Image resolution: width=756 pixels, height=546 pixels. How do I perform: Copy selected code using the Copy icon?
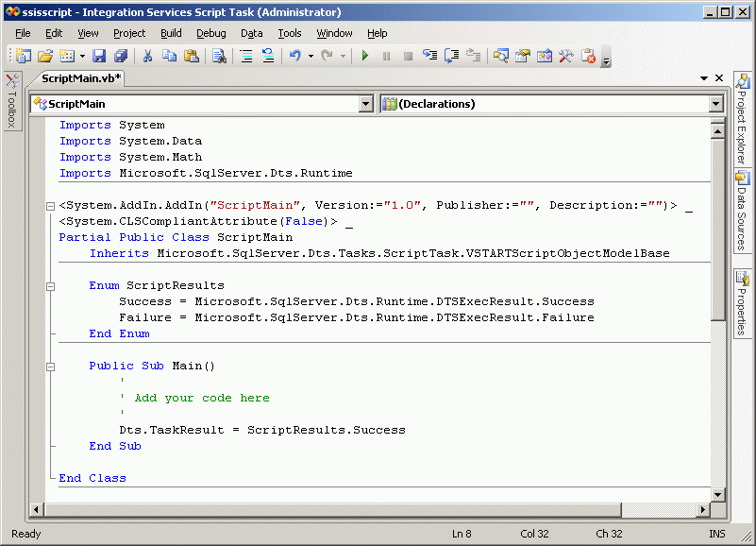(170, 56)
